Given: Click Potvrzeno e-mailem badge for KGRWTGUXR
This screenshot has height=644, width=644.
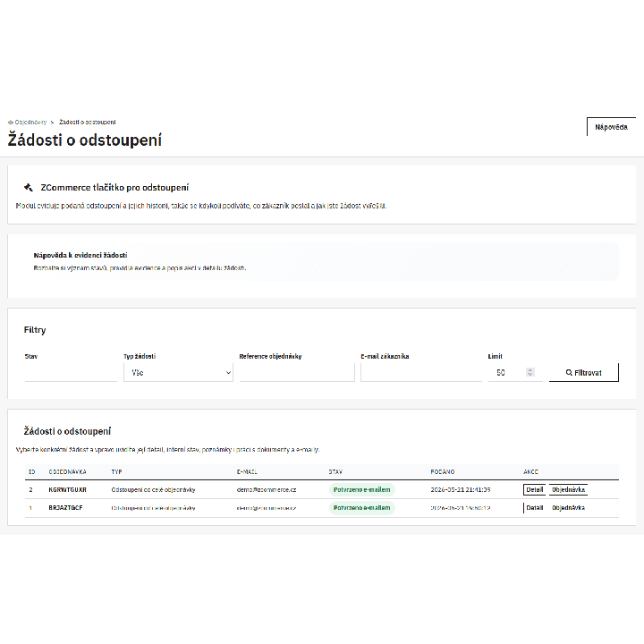Looking at the screenshot, I should point(362,489).
